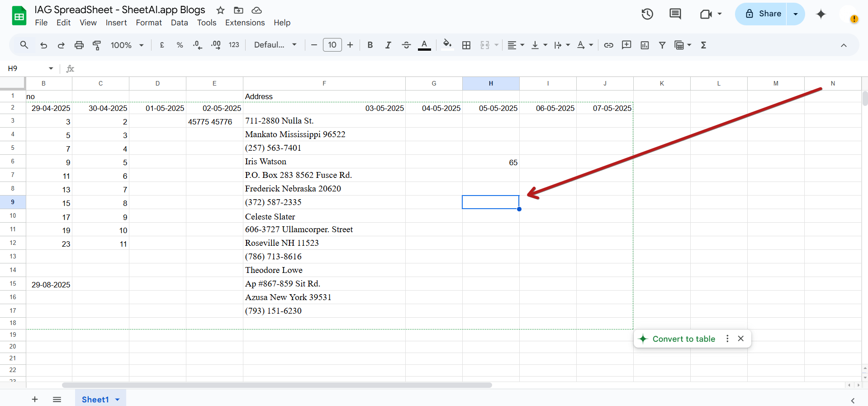Toggle strikethrough formatting
The width and height of the screenshot is (868, 406).
coord(406,45)
